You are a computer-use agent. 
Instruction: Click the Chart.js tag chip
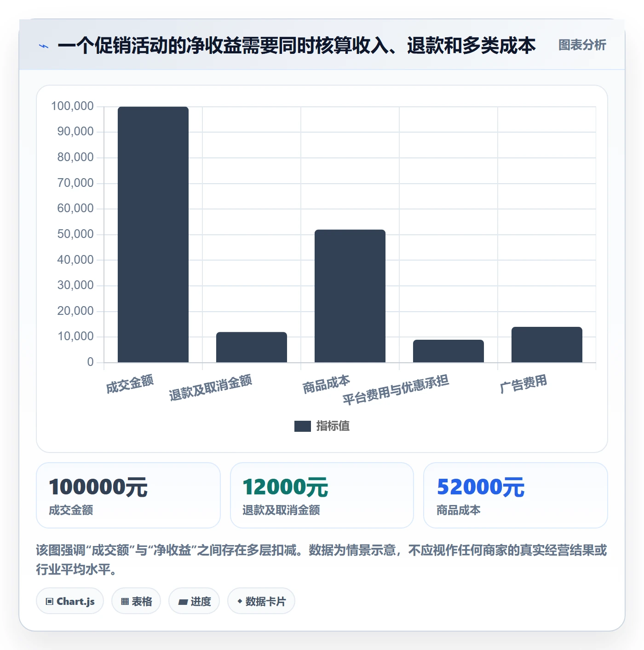(x=70, y=601)
